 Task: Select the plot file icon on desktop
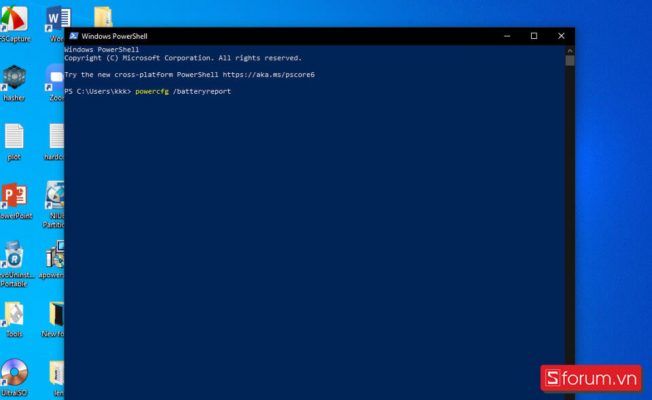click(x=14, y=137)
